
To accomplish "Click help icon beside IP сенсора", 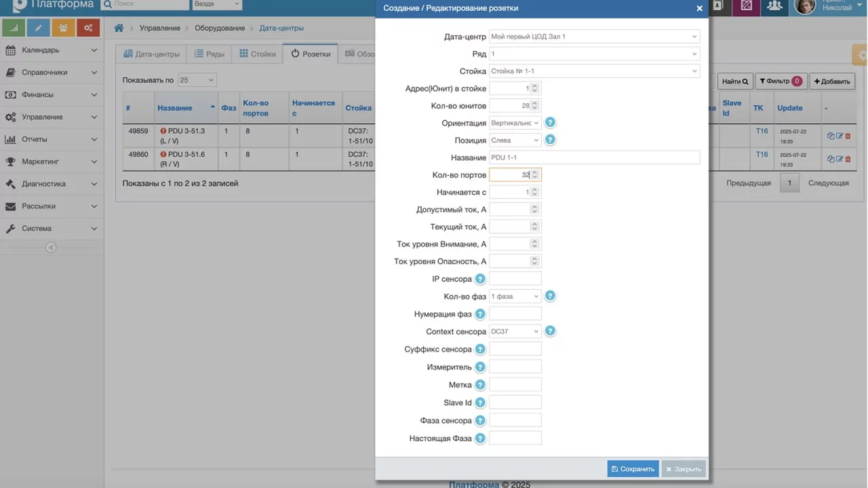I will pyautogui.click(x=480, y=279).
